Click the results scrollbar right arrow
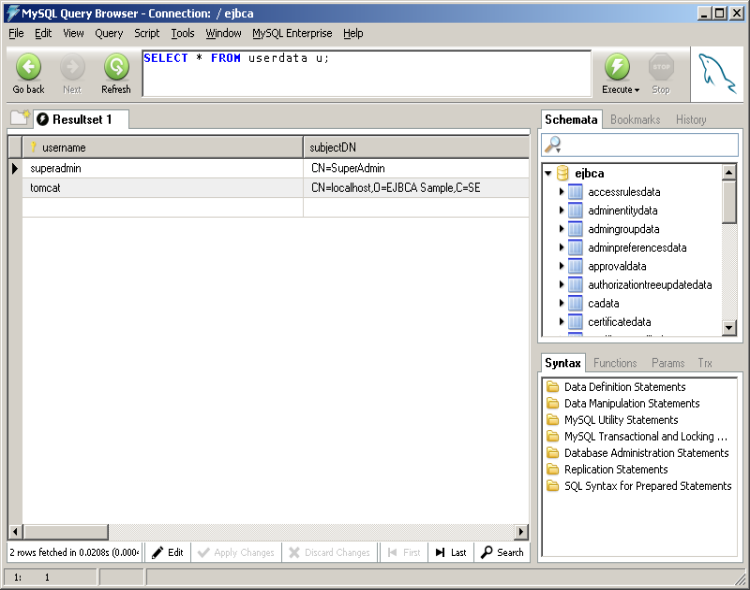 pos(521,532)
